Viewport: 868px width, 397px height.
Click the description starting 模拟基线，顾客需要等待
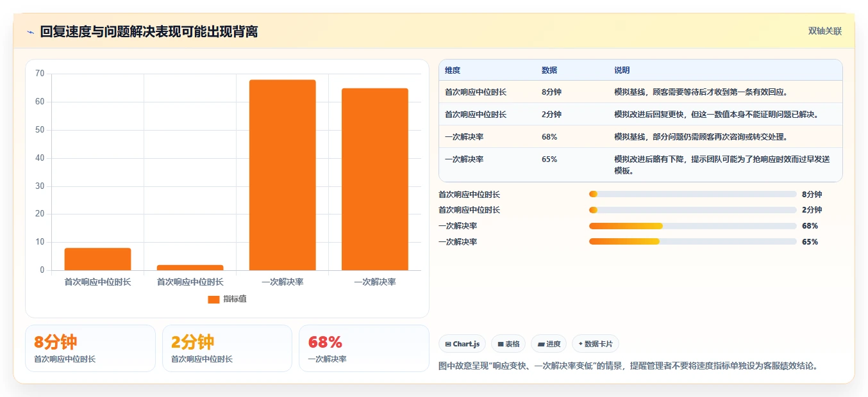click(701, 92)
